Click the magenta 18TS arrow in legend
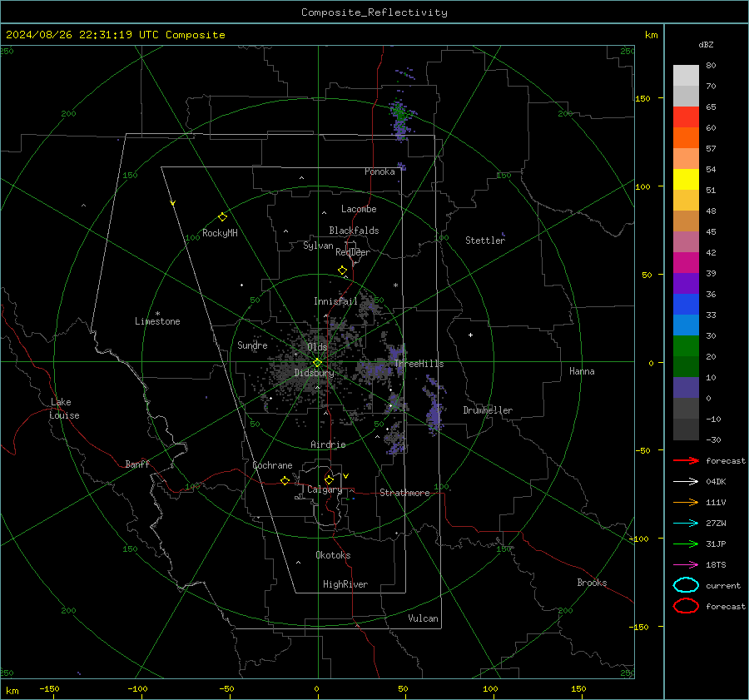 686,565
